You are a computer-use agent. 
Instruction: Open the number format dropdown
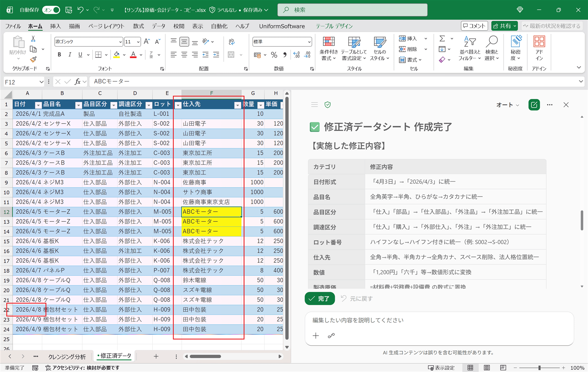309,42
